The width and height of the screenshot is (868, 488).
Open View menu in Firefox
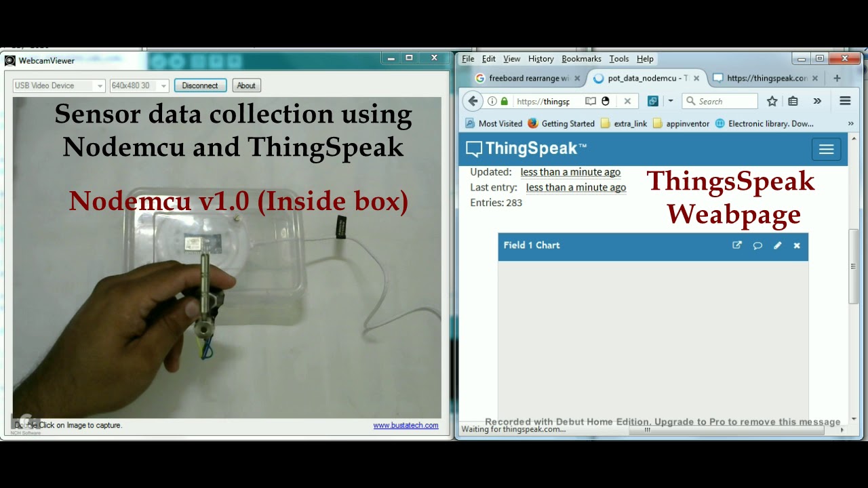(x=512, y=59)
